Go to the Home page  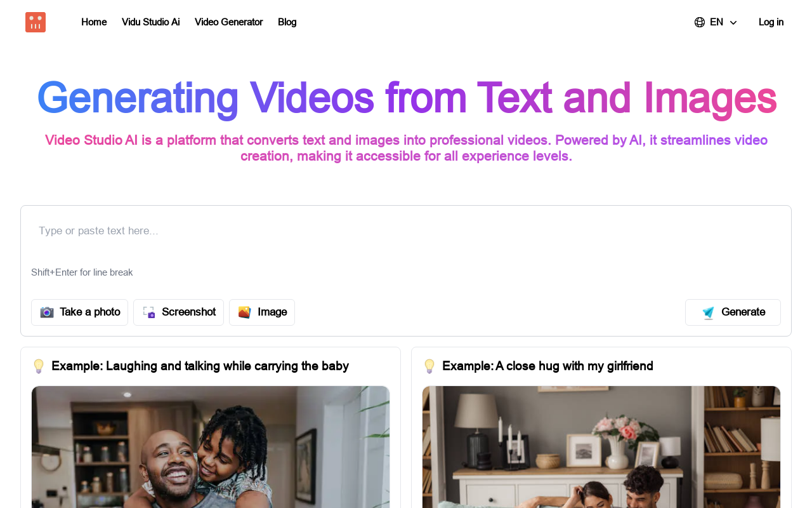pos(94,22)
